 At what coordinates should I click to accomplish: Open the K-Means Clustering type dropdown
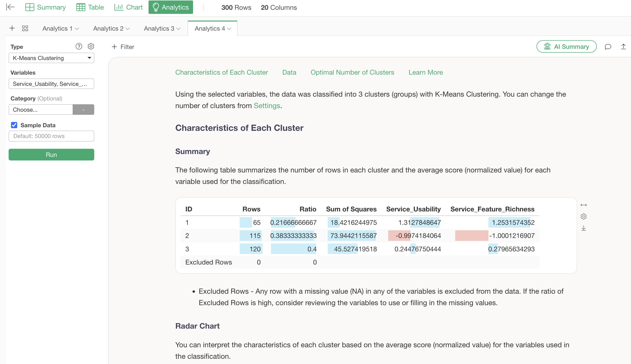(51, 58)
